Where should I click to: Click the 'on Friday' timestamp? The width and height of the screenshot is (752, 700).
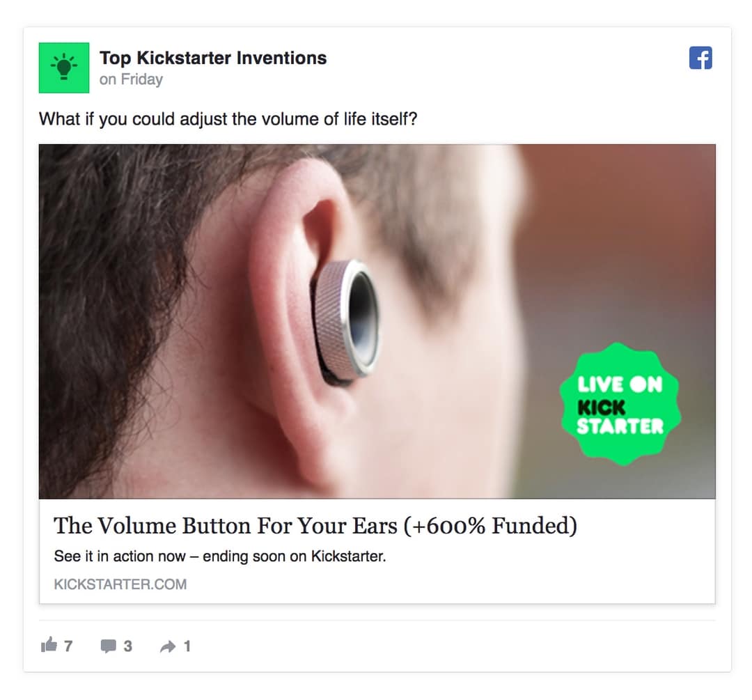pyautogui.click(x=131, y=79)
